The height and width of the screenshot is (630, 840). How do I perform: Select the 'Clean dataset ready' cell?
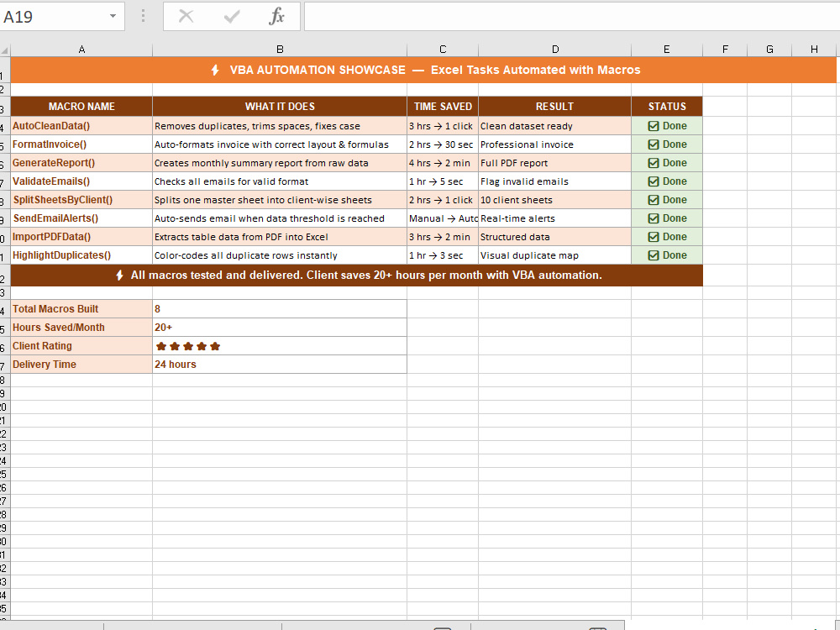pos(555,126)
